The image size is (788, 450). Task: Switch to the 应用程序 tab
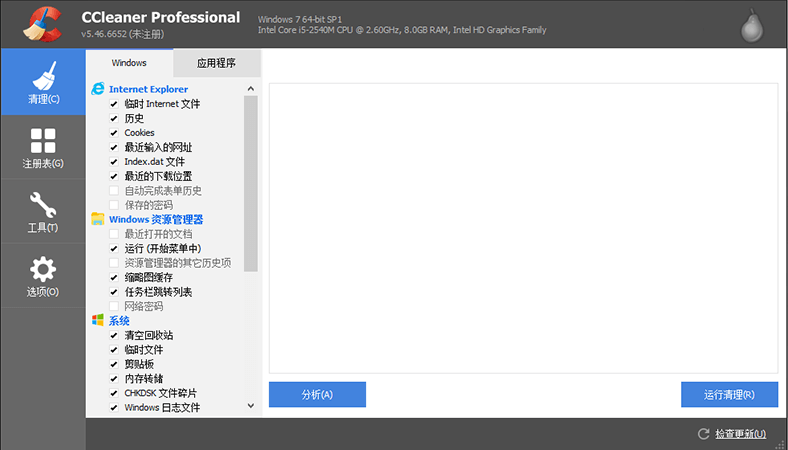[x=217, y=63]
